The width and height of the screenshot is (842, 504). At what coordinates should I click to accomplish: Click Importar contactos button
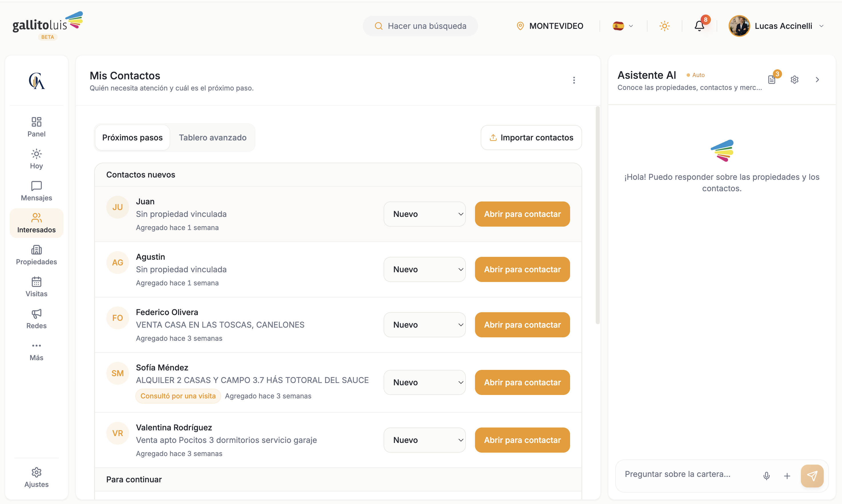531,138
